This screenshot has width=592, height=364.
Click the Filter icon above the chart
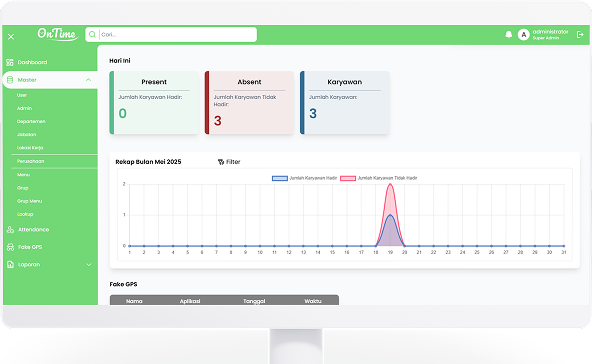[x=221, y=162]
